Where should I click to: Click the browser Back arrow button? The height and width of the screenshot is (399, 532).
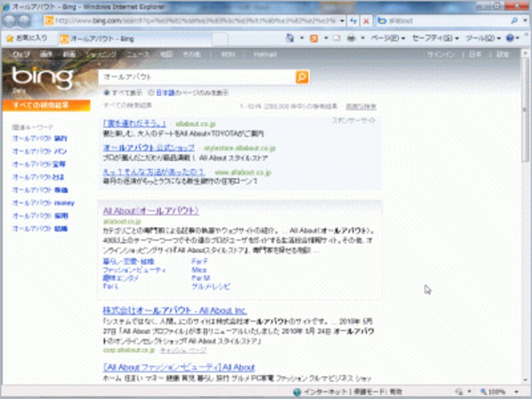coord(9,21)
